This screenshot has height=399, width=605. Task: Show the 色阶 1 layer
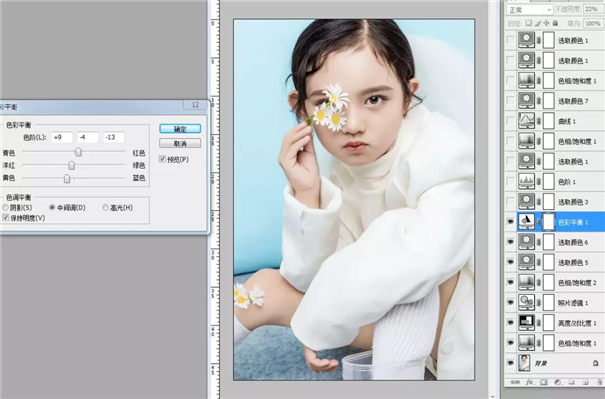[x=510, y=182]
